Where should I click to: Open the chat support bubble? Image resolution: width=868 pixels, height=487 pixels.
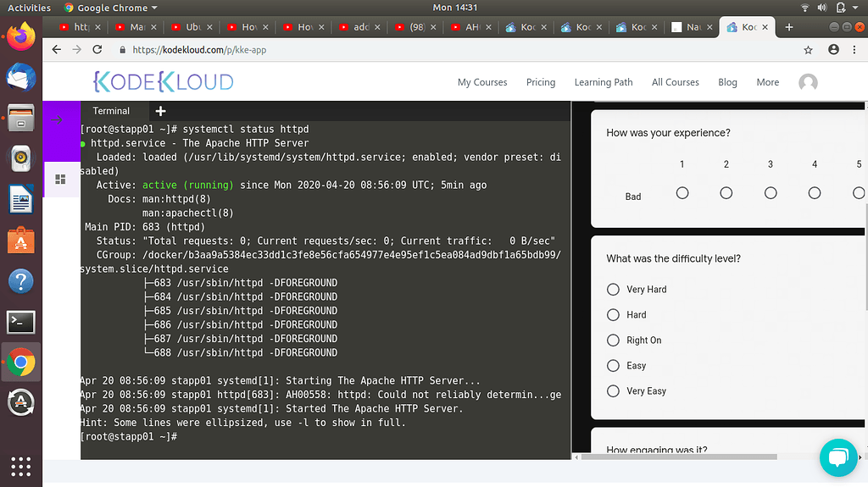click(837, 457)
